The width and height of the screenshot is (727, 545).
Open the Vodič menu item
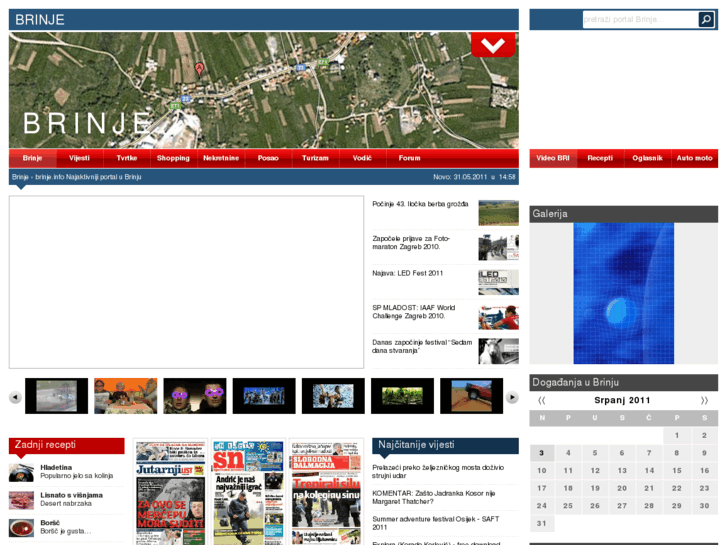362,158
